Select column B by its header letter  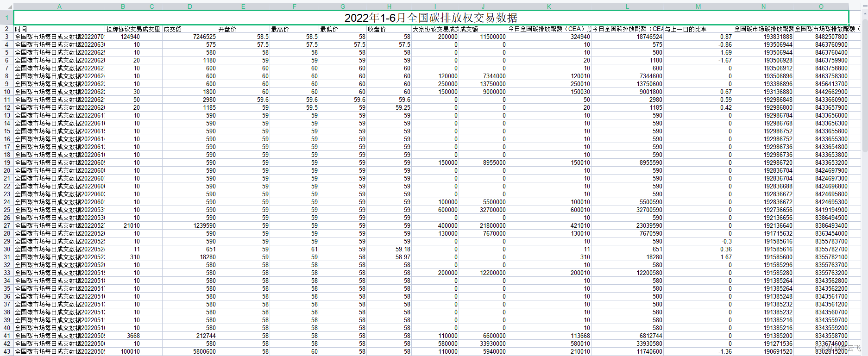click(123, 6)
